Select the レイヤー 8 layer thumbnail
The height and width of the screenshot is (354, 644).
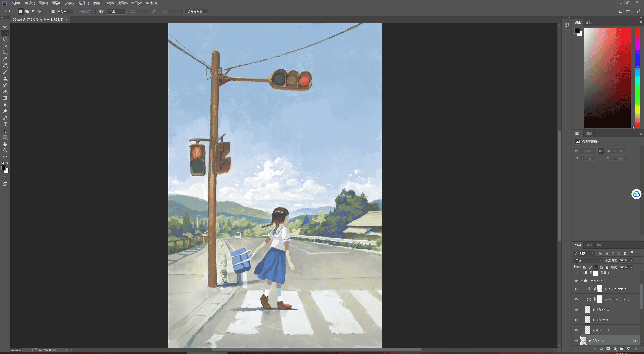584,340
